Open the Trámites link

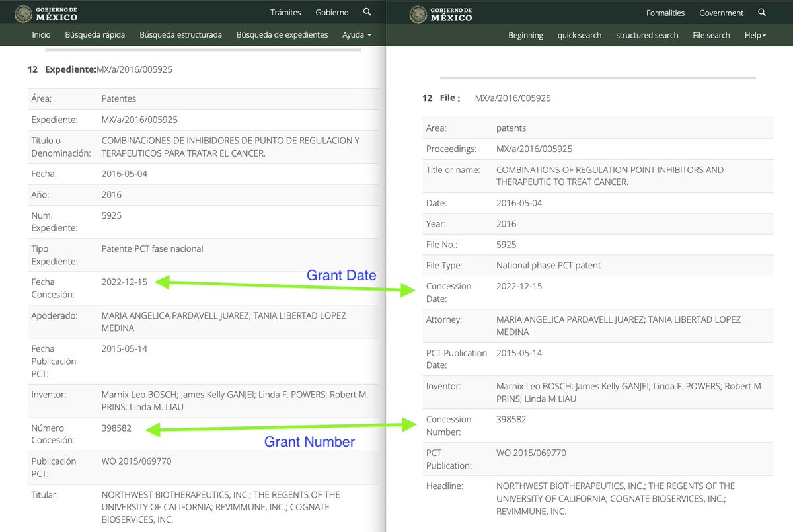tap(285, 13)
